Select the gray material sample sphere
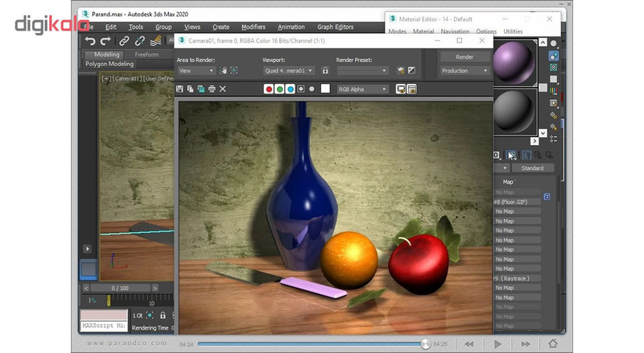The image size is (644, 353). (x=514, y=111)
